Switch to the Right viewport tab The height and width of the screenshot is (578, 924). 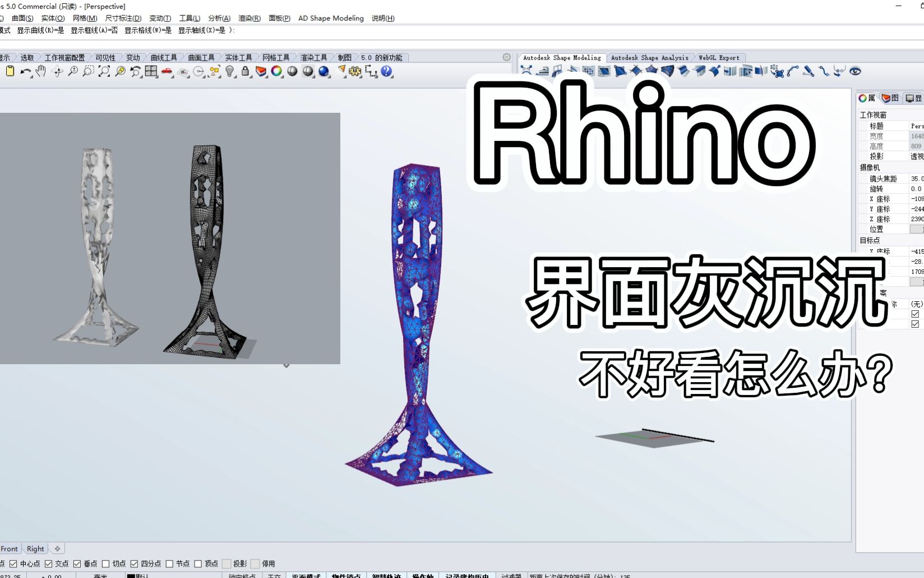pos(35,548)
